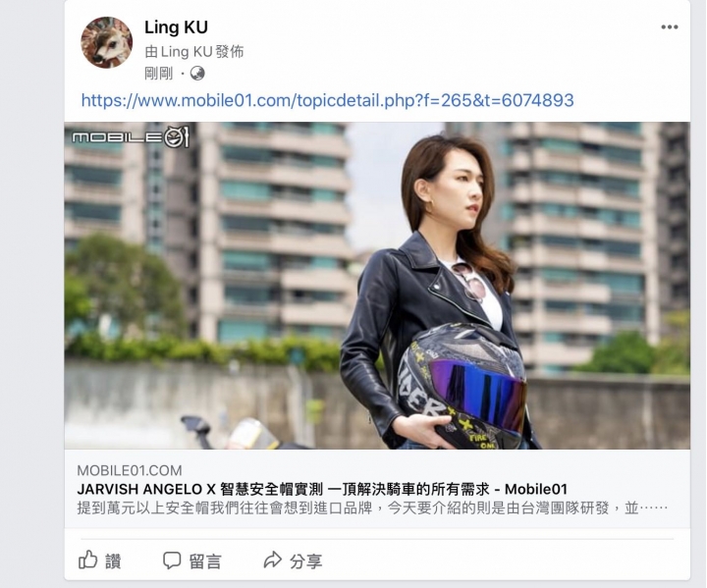This screenshot has height=588, width=707.
Task: Click the 留言 comment button
Action: click(192, 561)
